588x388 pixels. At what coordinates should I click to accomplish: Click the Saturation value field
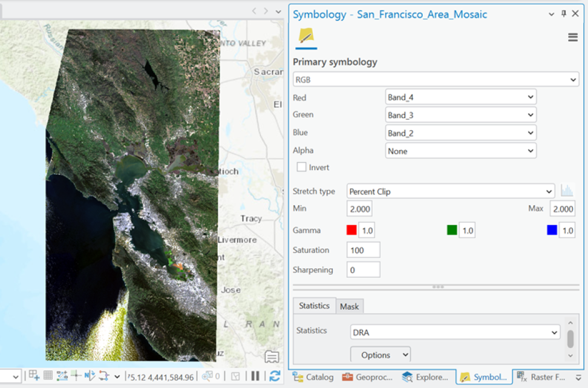tap(364, 250)
